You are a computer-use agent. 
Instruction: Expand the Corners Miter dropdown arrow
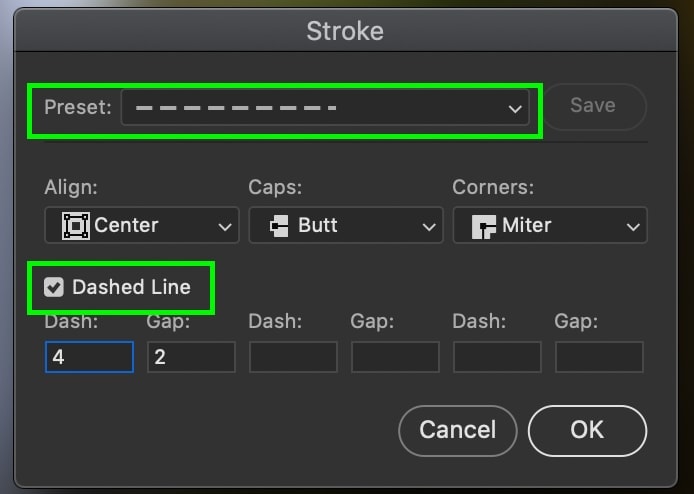click(633, 228)
